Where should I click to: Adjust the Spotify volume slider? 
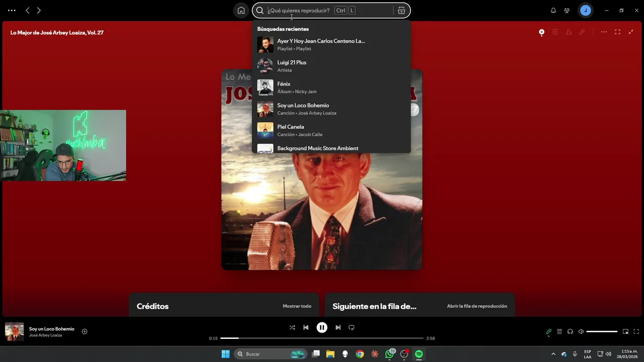coord(602,331)
